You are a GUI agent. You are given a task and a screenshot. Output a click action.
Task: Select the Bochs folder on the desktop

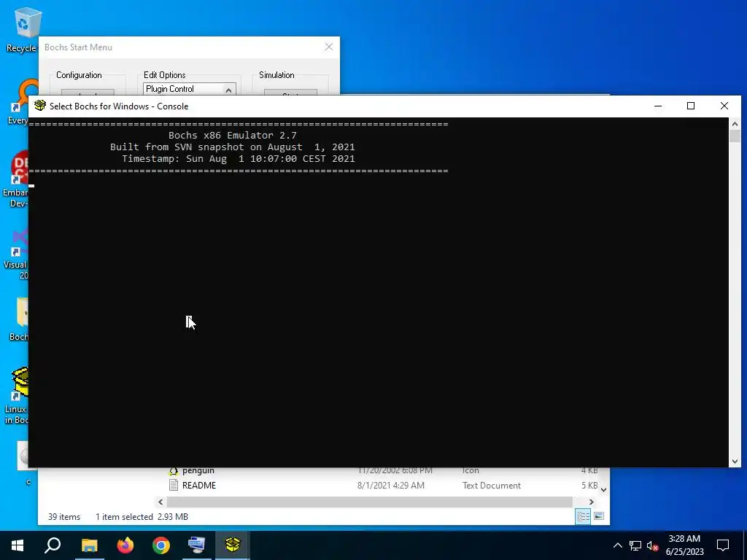(19, 319)
